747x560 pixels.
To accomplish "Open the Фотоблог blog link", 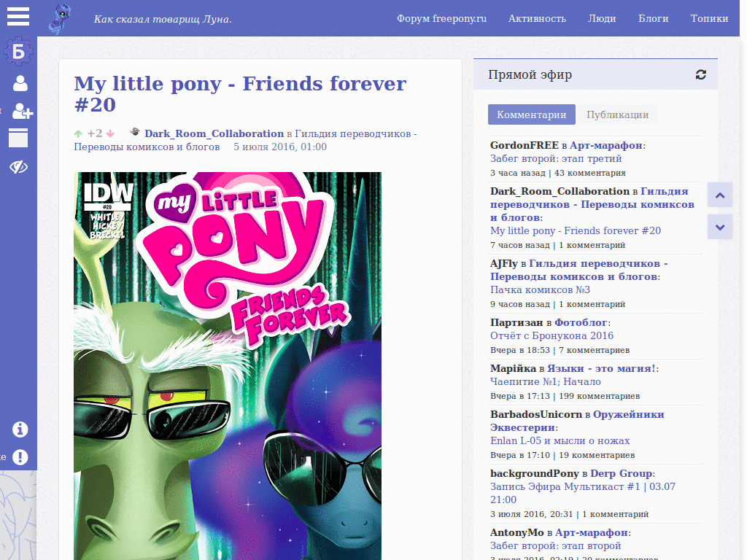I will click(x=581, y=323).
